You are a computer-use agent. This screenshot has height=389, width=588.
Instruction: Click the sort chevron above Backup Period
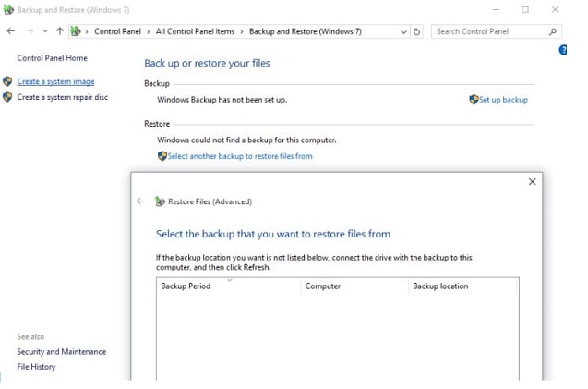click(x=230, y=280)
